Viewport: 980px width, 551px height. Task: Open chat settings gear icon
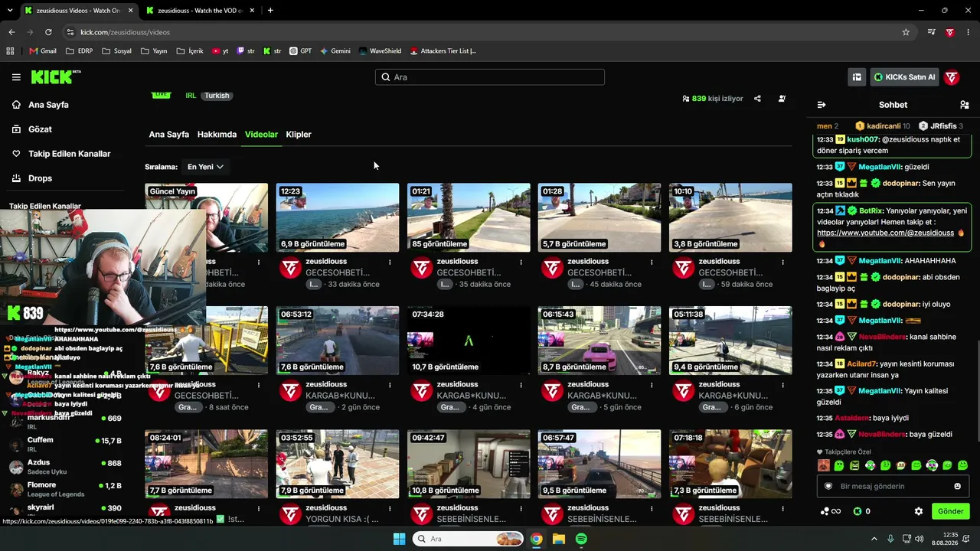point(919,511)
